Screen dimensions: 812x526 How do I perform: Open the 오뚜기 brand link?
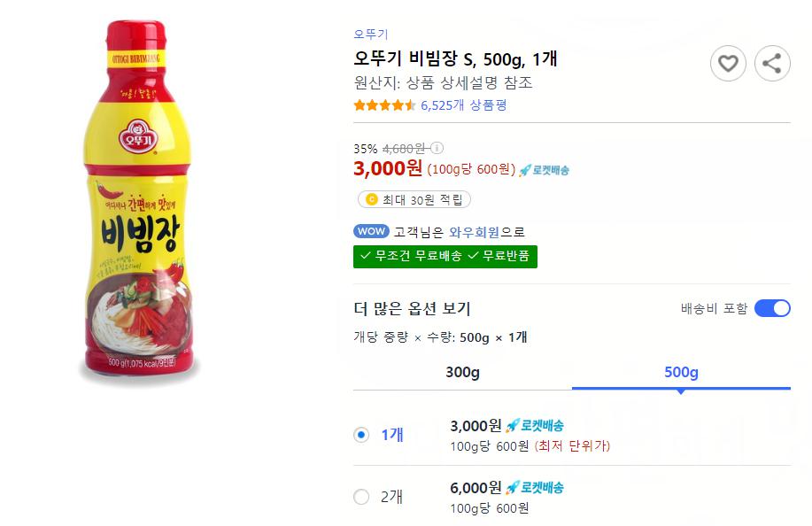370,35
